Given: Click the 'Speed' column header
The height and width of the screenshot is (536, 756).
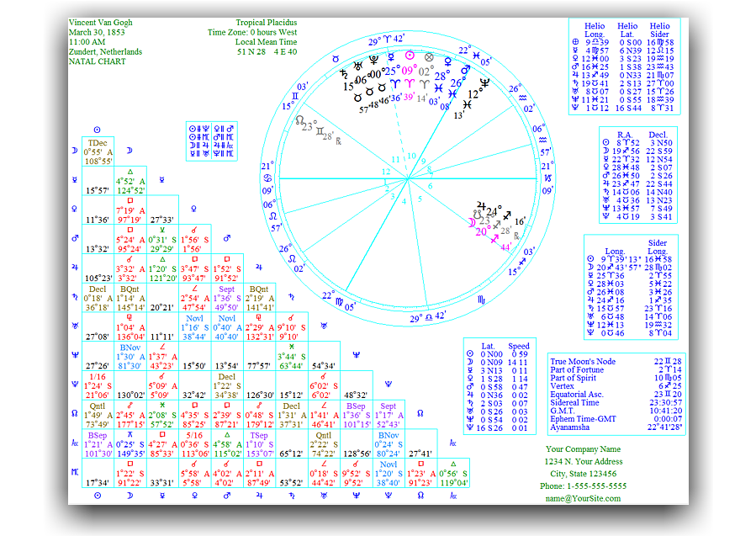Looking at the screenshot, I should point(519,346).
